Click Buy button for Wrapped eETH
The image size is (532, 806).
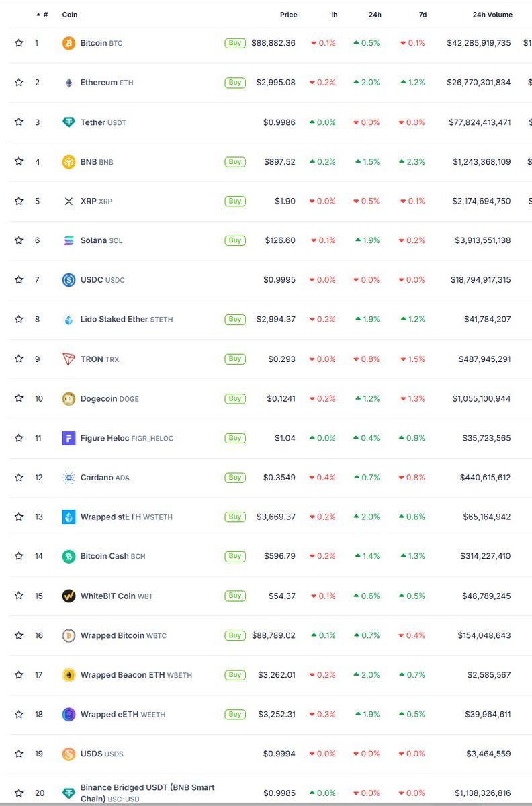click(x=235, y=714)
